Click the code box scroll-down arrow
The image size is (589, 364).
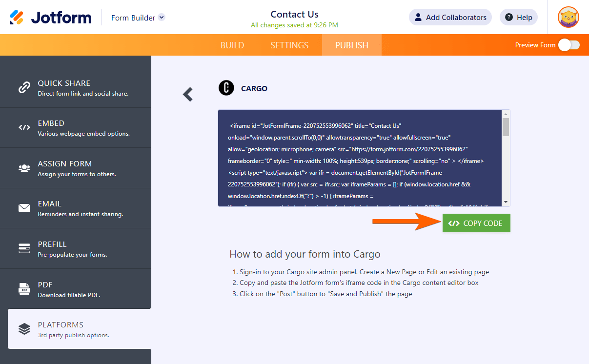506,202
